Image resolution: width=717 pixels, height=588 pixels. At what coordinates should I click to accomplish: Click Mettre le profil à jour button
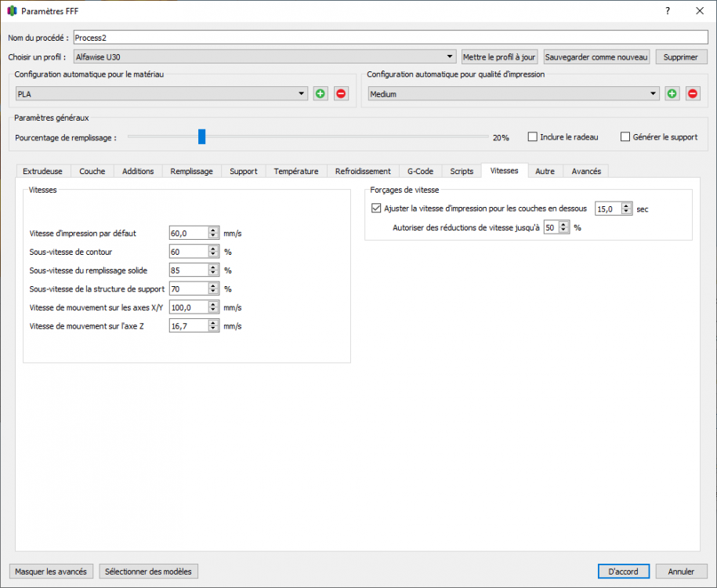499,56
